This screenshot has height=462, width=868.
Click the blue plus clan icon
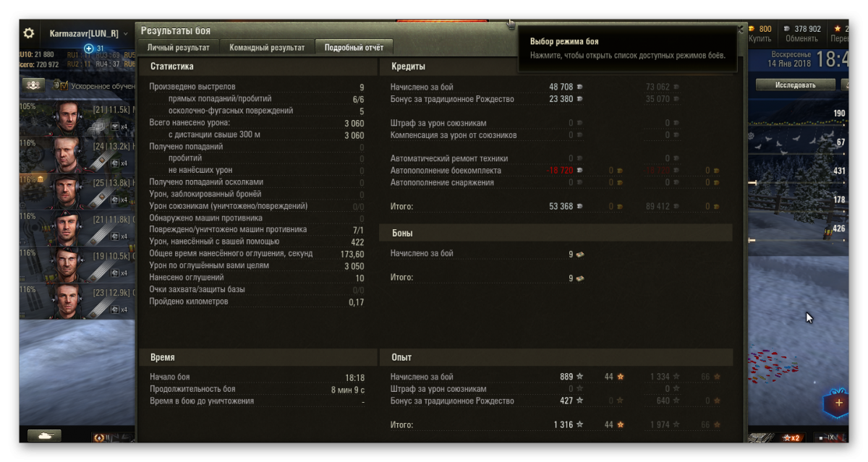(89, 48)
